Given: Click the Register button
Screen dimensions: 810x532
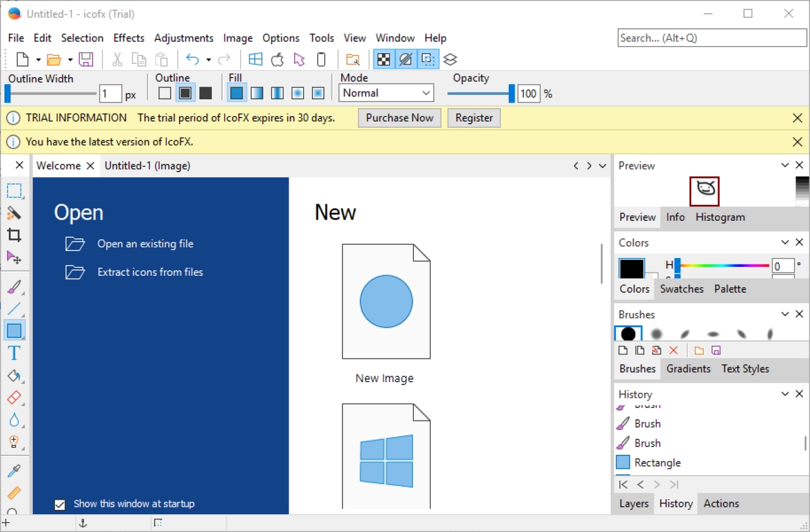Looking at the screenshot, I should [474, 118].
